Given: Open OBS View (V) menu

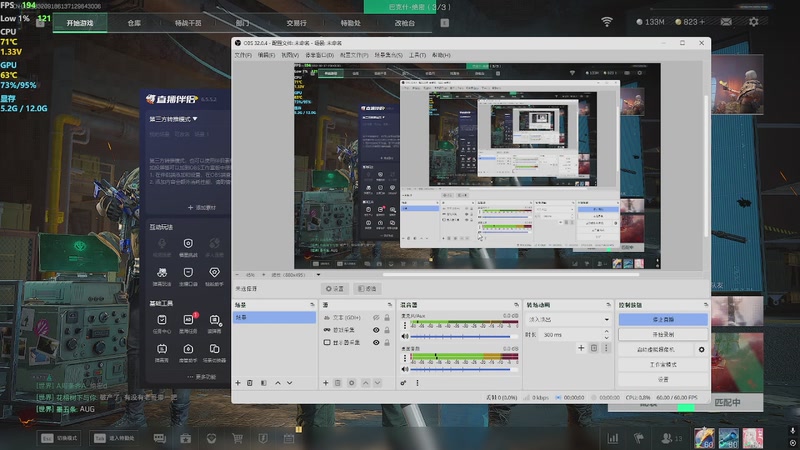Looking at the screenshot, I should pyautogui.click(x=290, y=55).
